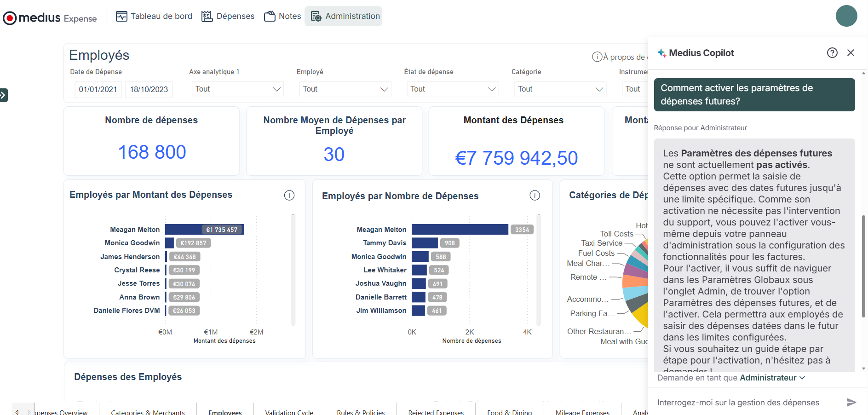The width and height of the screenshot is (868, 415).
Task: Click the Dépenses checklist icon
Action: tap(207, 16)
